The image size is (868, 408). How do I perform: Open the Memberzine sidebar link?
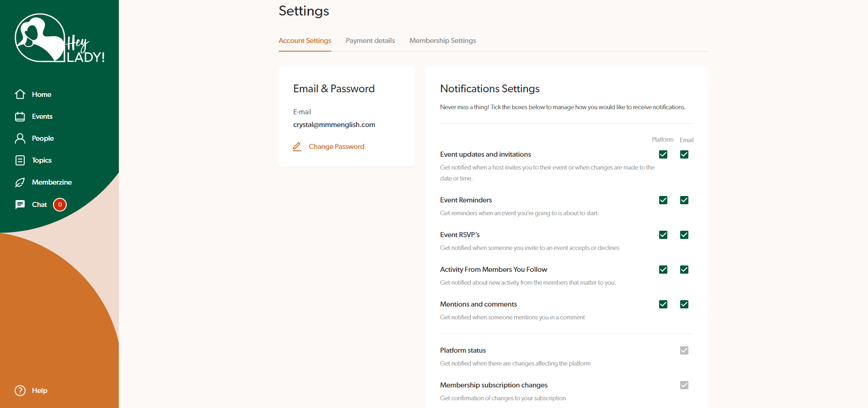(x=52, y=182)
